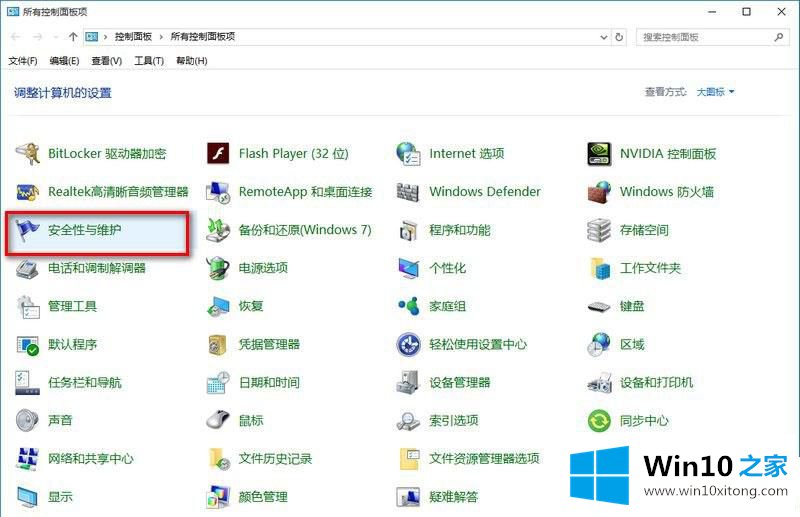Open 存储空间 drives icon

pos(599,230)
